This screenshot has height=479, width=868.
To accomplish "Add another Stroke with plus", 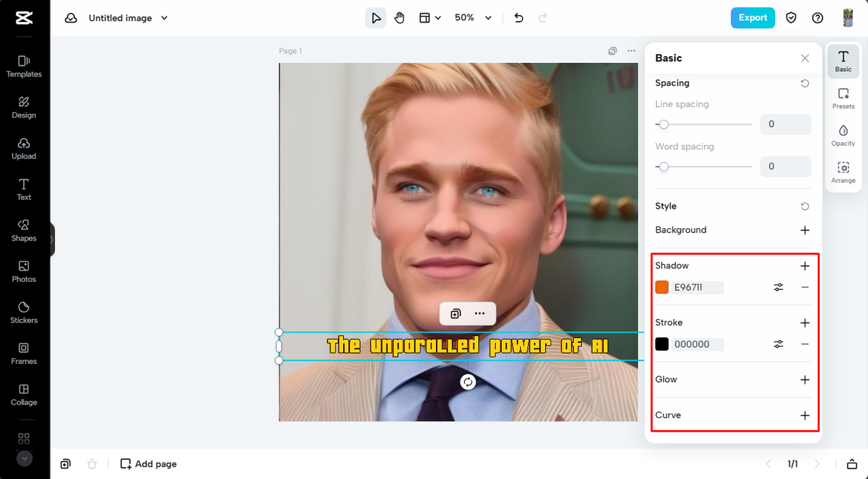I will click(x=805, y=323).
